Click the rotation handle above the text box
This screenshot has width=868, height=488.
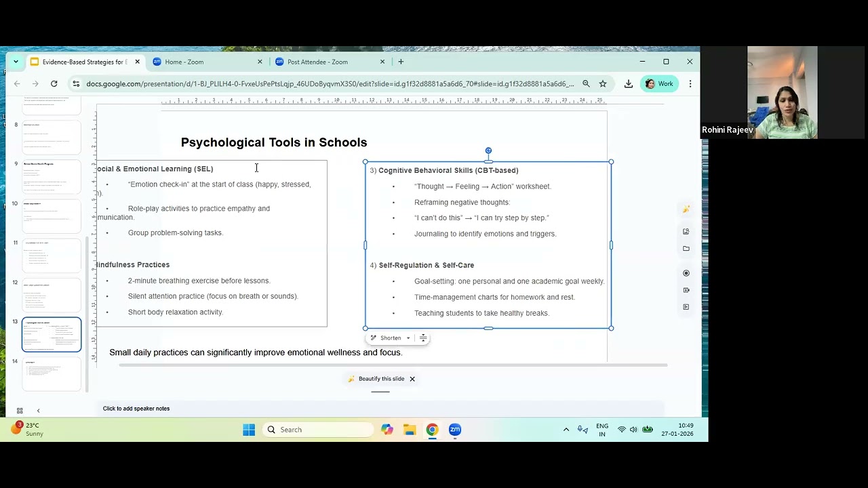(488, 150)
